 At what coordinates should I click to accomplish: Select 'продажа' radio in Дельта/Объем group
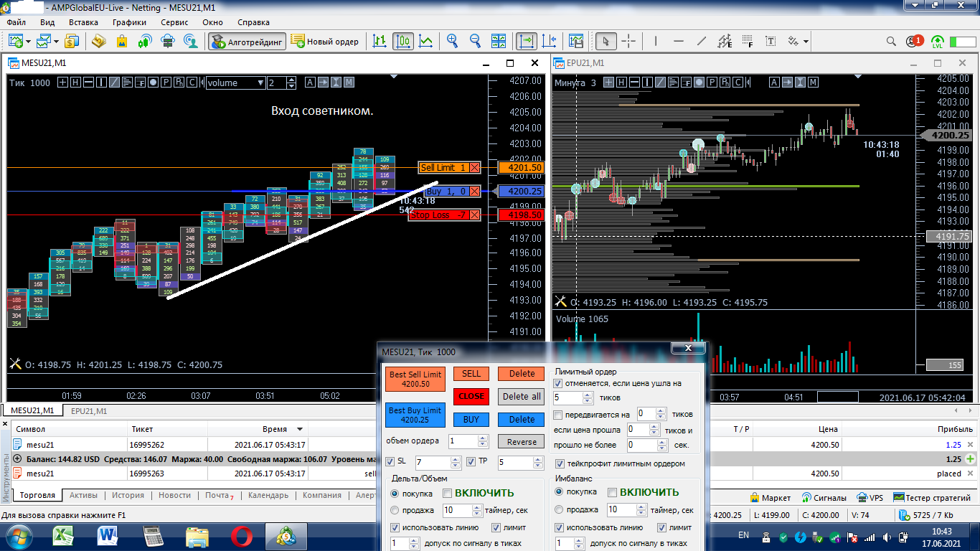coord(395,510)
